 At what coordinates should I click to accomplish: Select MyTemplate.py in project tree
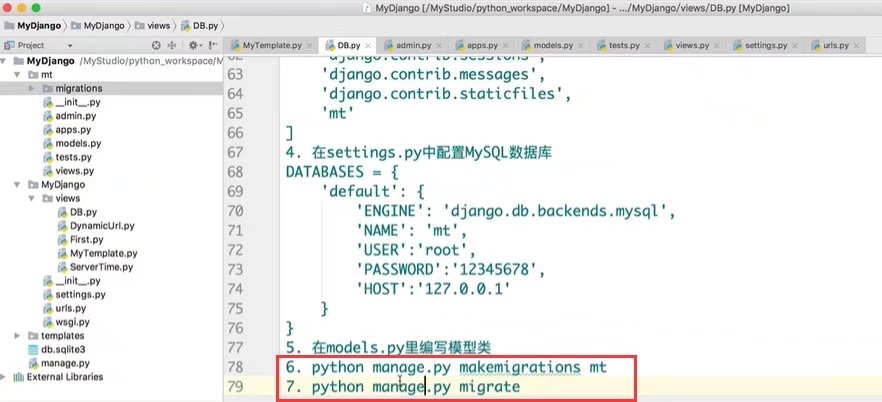104,254
